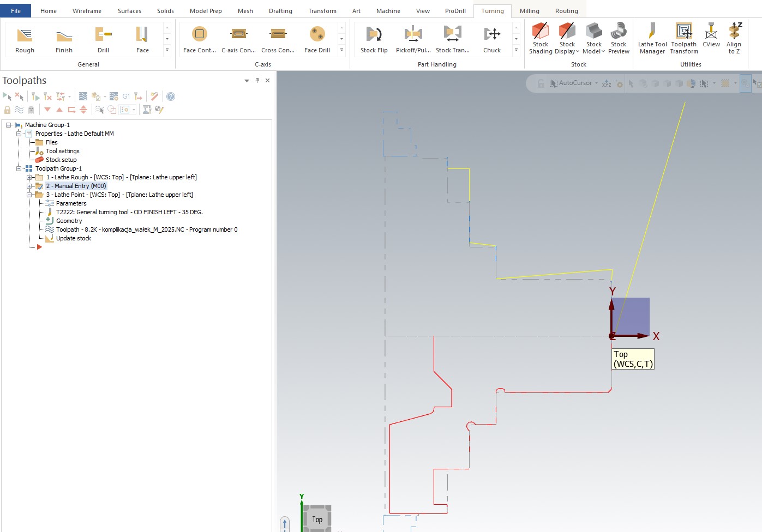Close the Toolpaths panel

267,80
